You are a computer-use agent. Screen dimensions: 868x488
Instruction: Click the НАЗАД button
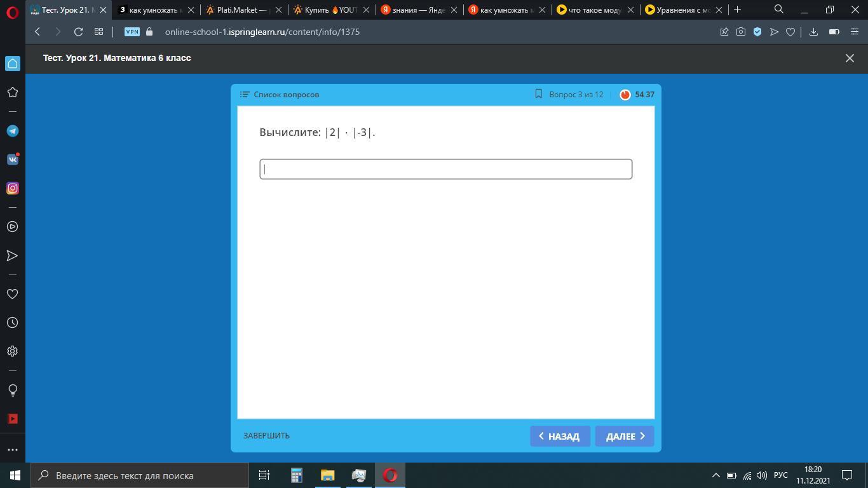point(560,436)
